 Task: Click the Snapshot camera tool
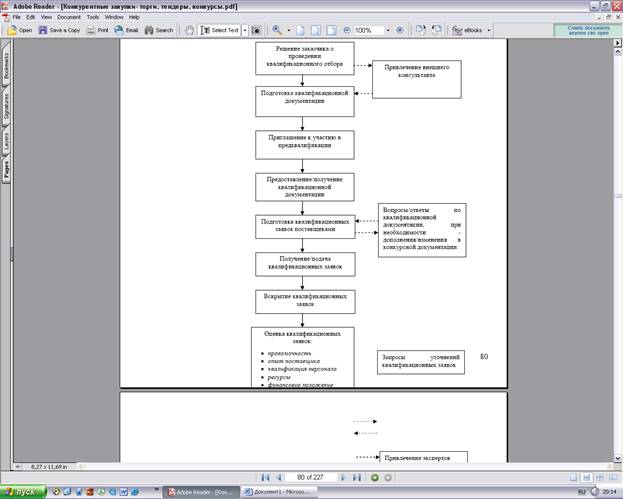click(257, 30)
